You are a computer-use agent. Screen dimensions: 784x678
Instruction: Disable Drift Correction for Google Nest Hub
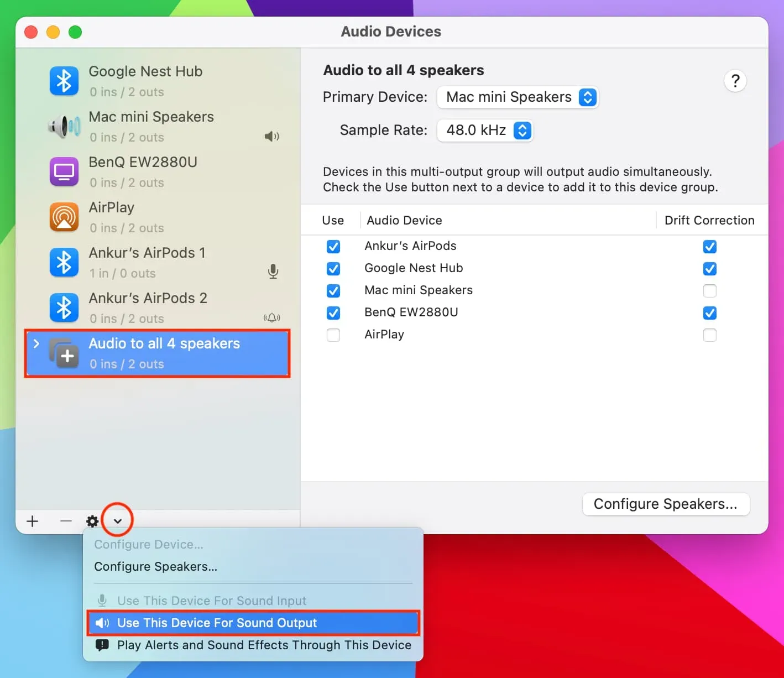[710, 269]
